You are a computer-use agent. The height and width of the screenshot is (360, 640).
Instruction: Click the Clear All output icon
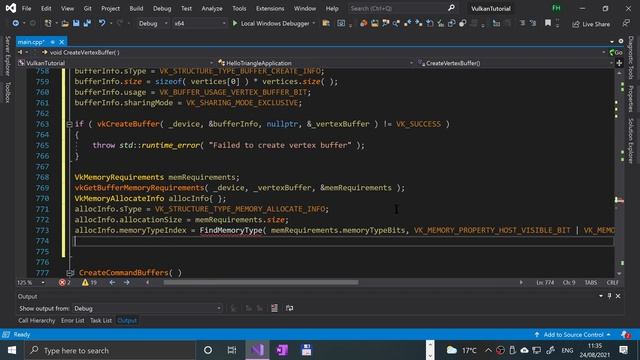pos(274,308)
